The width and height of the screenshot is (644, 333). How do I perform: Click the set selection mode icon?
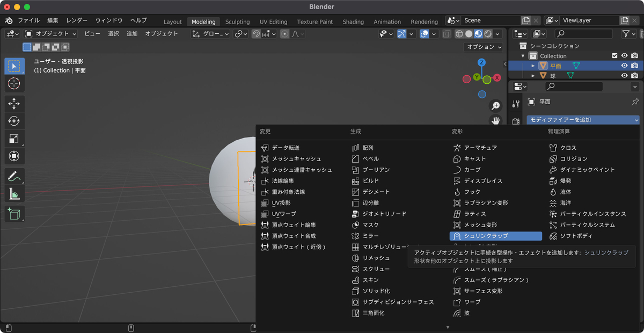pyautogui.click(x=27, y=47)
